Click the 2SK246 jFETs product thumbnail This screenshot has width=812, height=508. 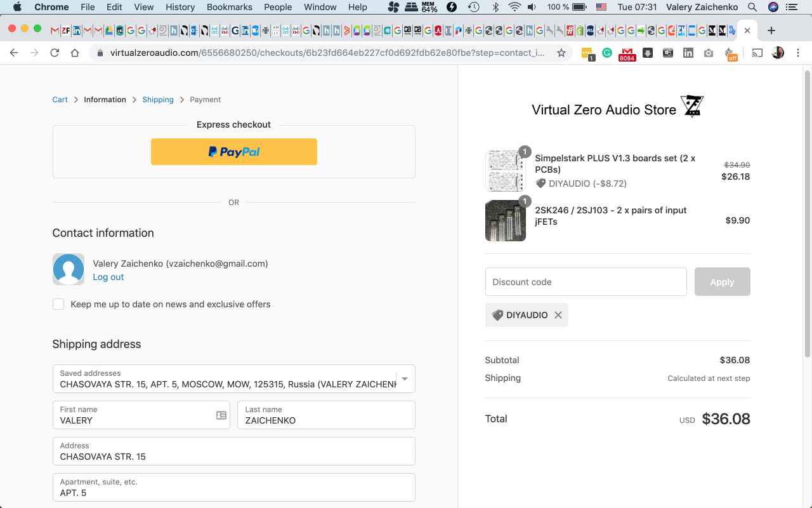506,221
